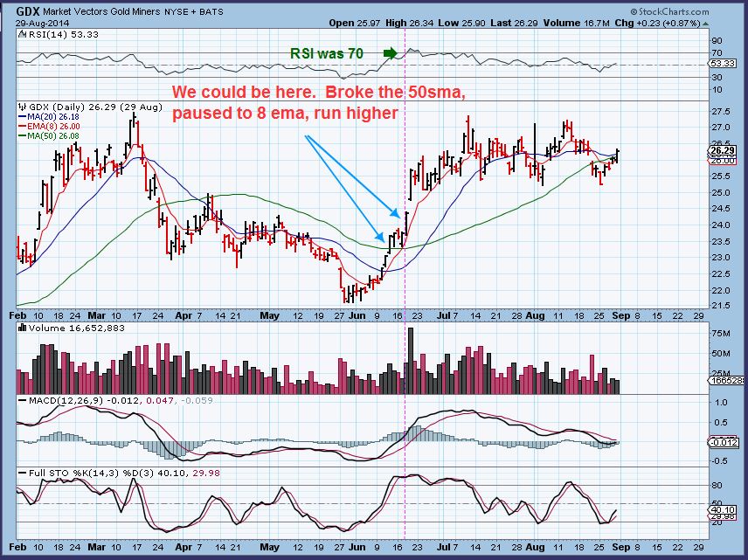
Task: Click the 40.10 stochastic %K value tag
Action: (724, 509)
